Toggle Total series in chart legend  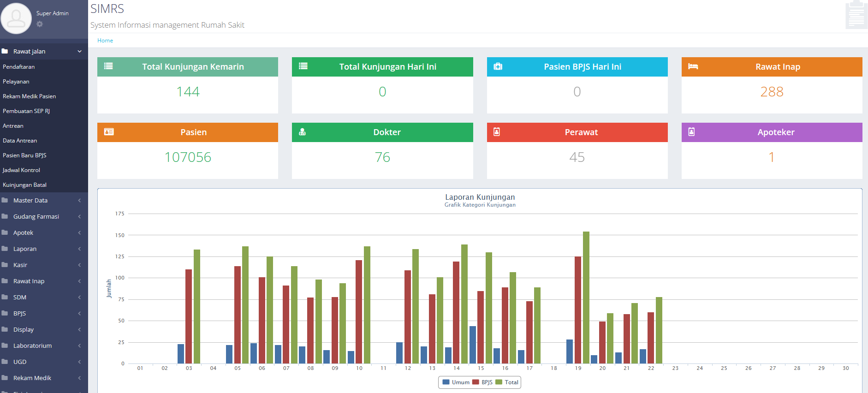[x=507, y=382]
